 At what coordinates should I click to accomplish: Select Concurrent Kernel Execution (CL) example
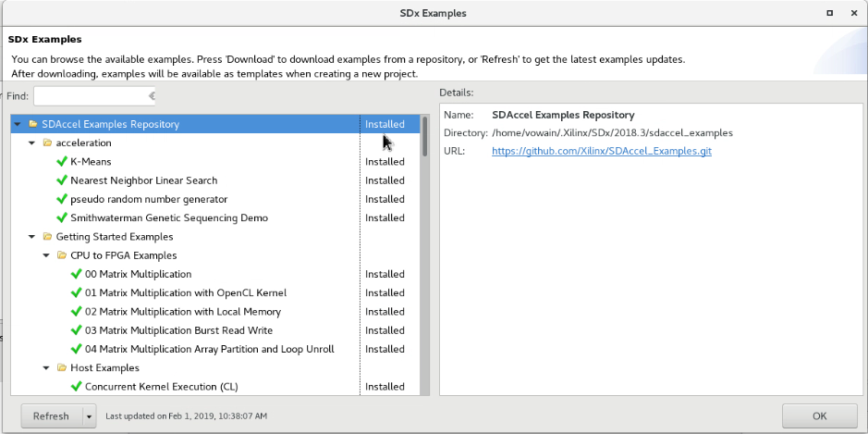pyautogui.click(x=162, y=387)
